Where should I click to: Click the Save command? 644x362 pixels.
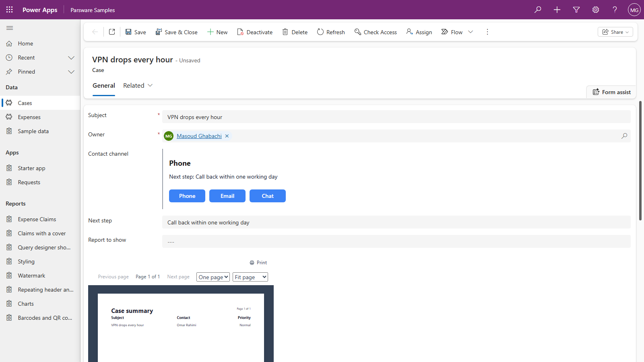click(136, 32)
